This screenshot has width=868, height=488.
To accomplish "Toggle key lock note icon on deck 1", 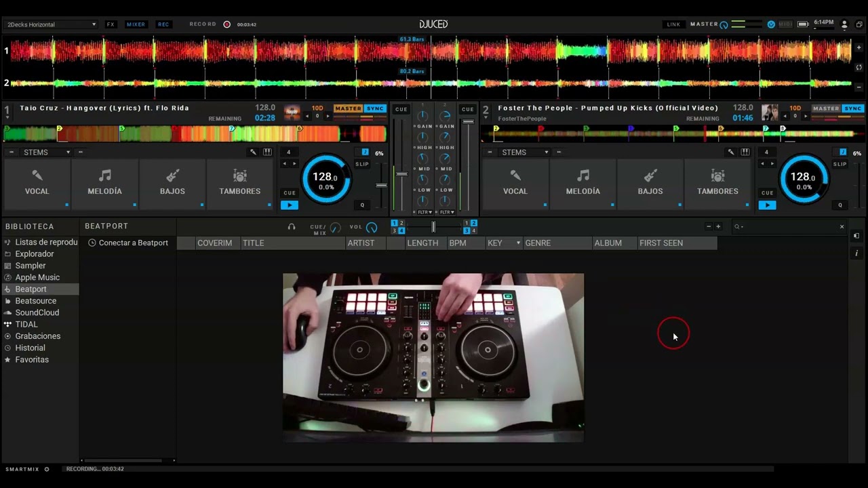I will click(x=366, y=152).
